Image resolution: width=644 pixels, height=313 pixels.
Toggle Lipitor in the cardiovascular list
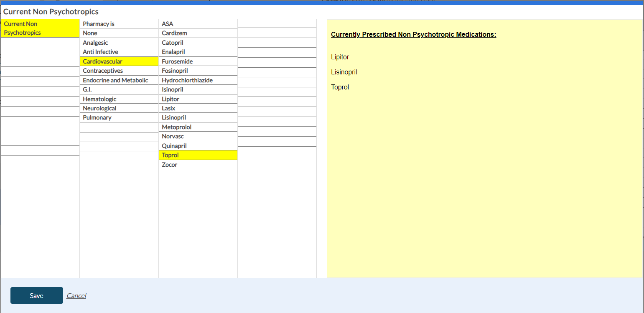point(198,99)
